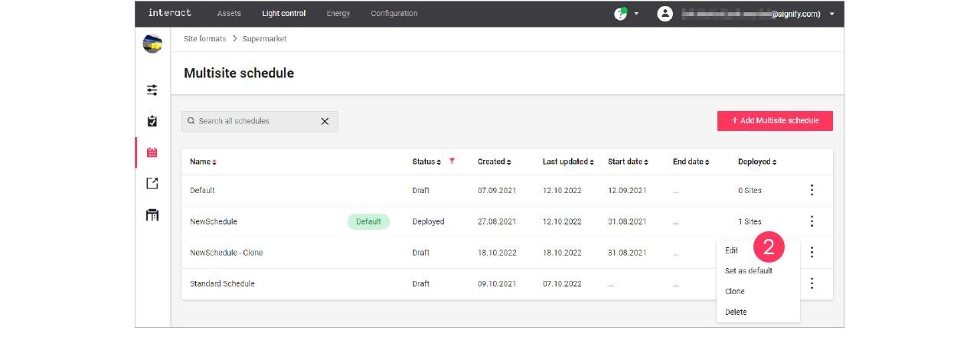Click last updated date 07.10.2022
The image size is (980, 350).
pyautogui.click(x=562, y=284)
